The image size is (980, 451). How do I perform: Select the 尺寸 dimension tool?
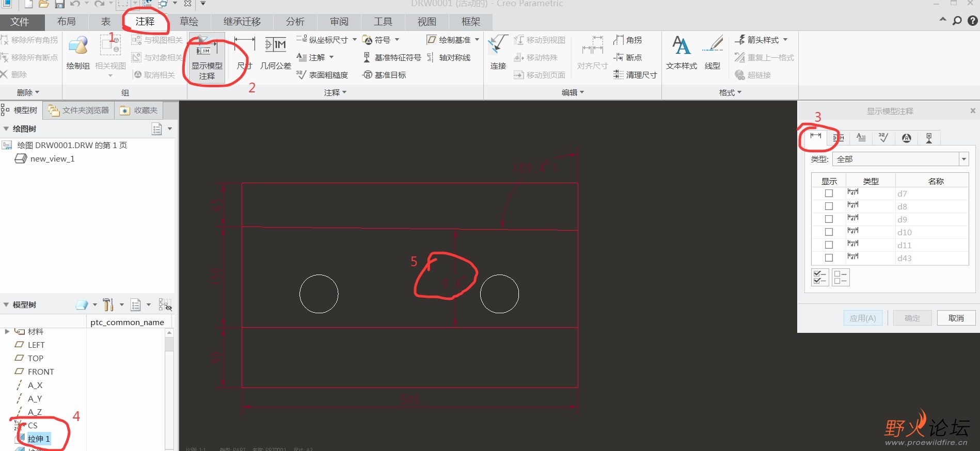(244, 53)
